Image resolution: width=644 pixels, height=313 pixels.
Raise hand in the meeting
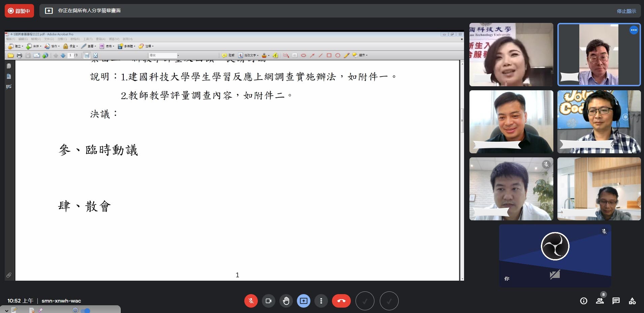[286, 301]
